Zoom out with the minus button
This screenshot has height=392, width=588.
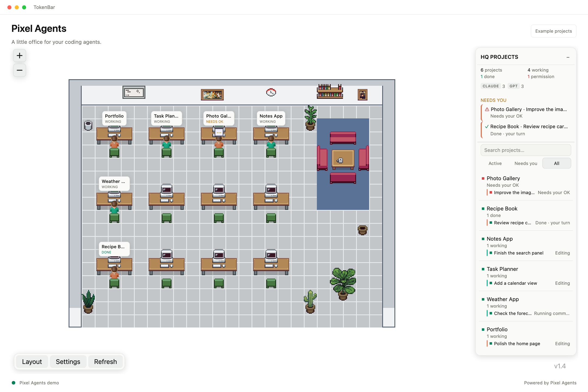tap(20, 70)
